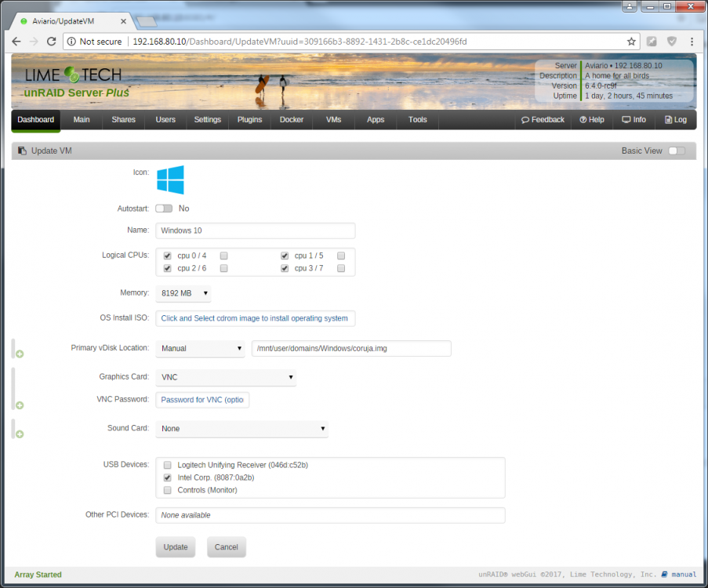708x588 pixels.
Task: Uncheck cpu 1 checkbox
Action: [285, 256]
